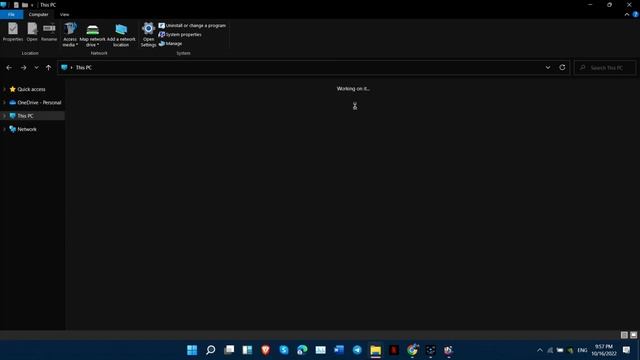The height and width of the screenshot is (360, 640).
Task: Expand the address bar history dropdown
Action: pos(548,67)
